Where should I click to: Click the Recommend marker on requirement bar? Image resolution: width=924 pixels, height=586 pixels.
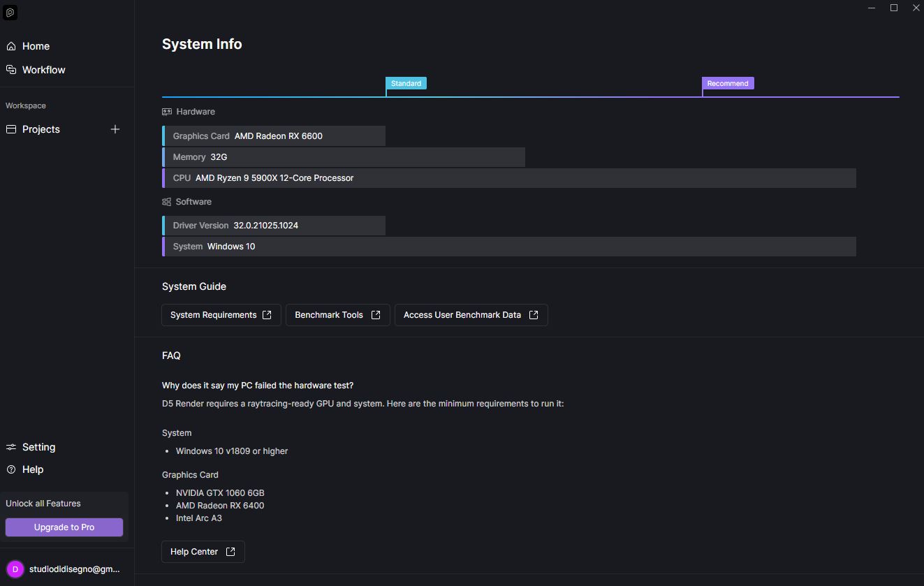pos(728,83)
